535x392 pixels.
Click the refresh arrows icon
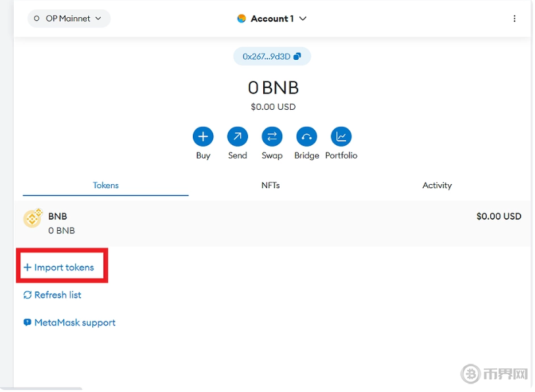point(28,295)
